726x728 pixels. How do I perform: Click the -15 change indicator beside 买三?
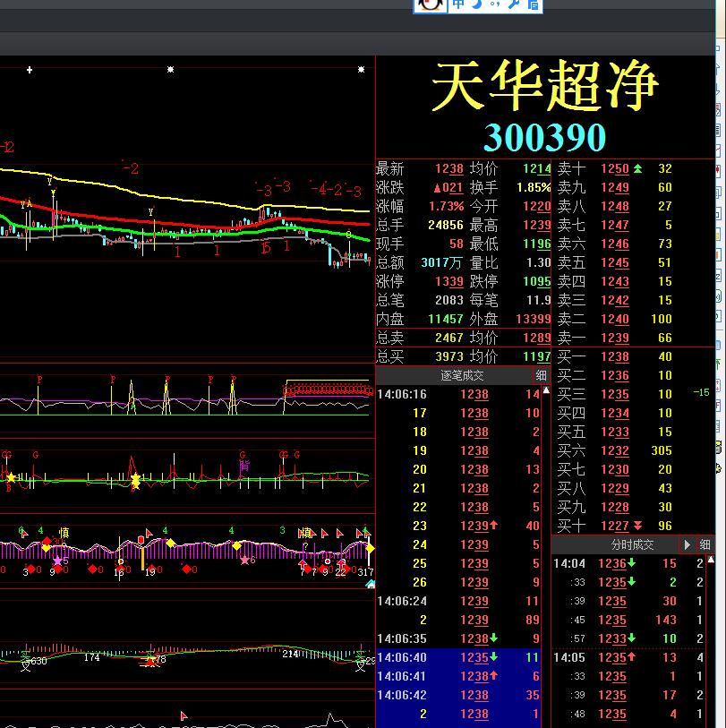click(701, 393)
